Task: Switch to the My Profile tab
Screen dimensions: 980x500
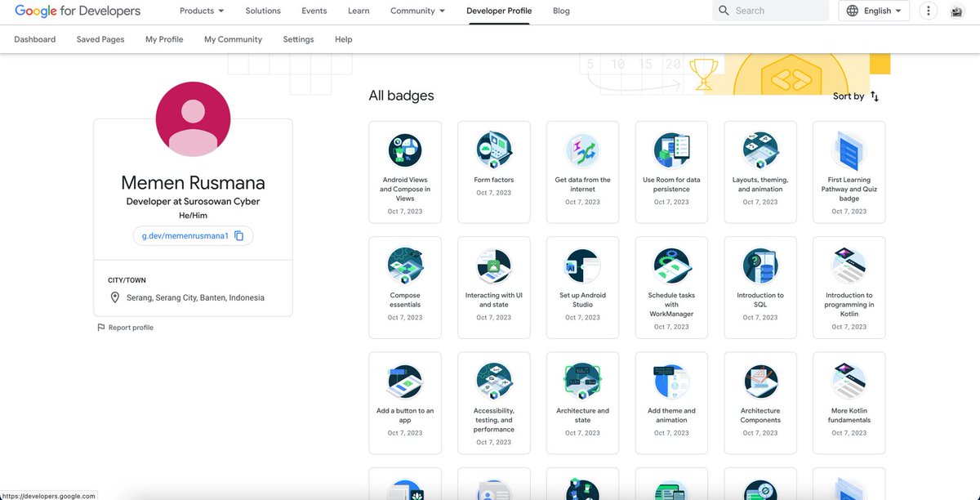Action: (164, 39)
